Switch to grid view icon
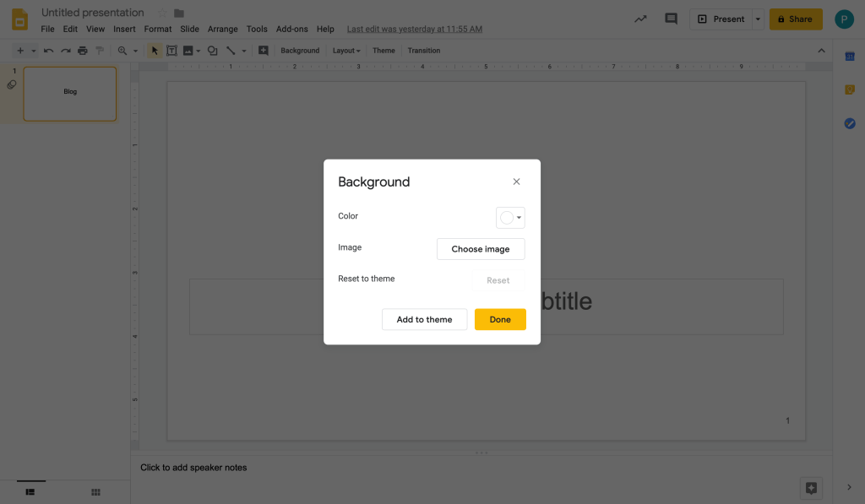Image resolution: width=865 pixels, height=504 pixels. 95,491
